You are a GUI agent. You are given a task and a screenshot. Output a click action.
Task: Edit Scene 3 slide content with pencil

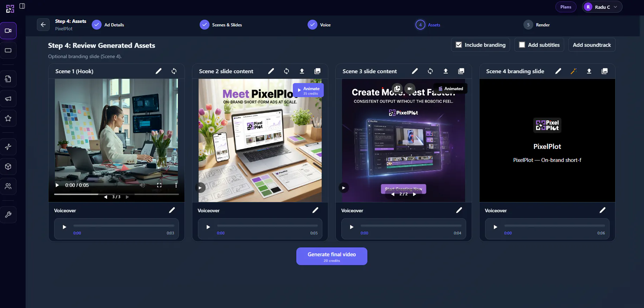click(x=415, y=71)
